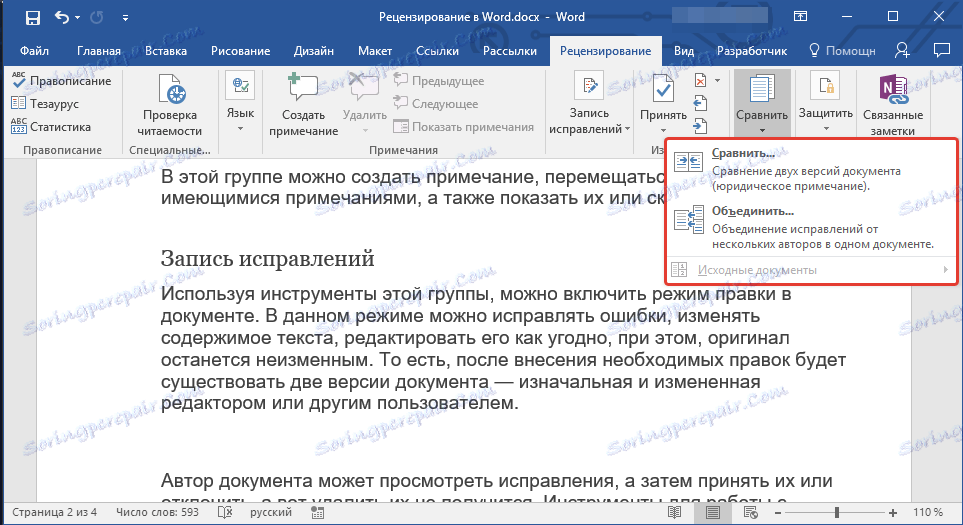
Task: Open the Тезаурус thesaurus tool
Action: [x=52, y=104]
